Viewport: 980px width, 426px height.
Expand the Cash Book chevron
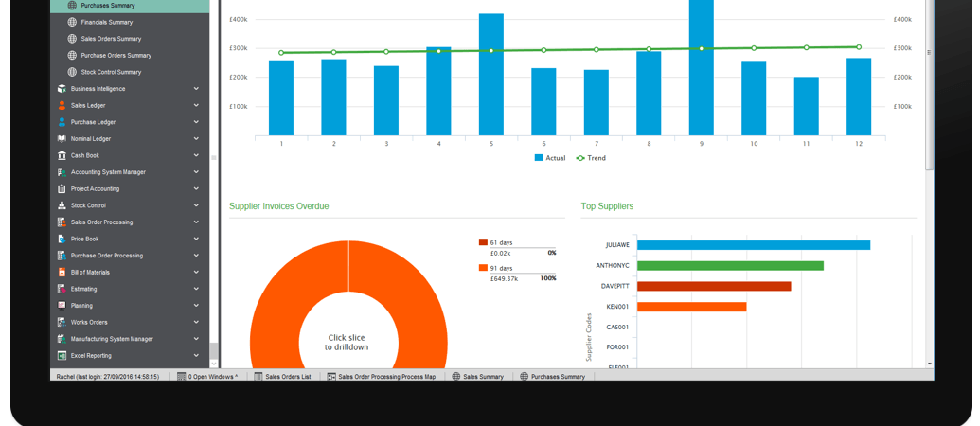click(196, 155)
